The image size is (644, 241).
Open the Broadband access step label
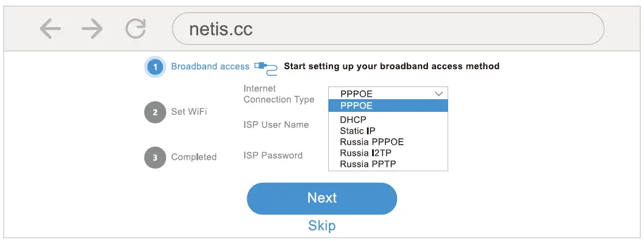click(210, 66)
